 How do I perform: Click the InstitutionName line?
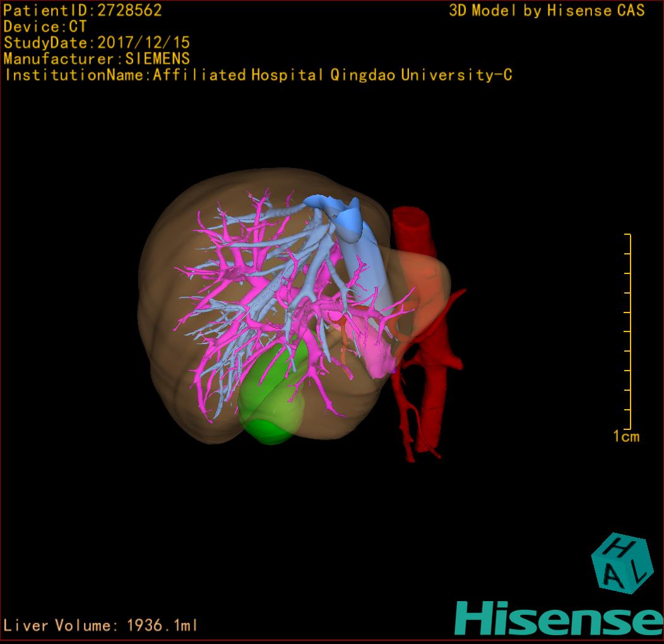pos(258,75)
